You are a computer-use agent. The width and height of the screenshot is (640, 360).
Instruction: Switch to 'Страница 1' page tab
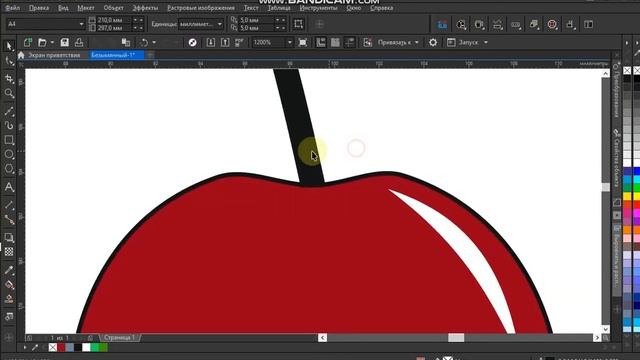pyautogui.click(x=119, y=338)
